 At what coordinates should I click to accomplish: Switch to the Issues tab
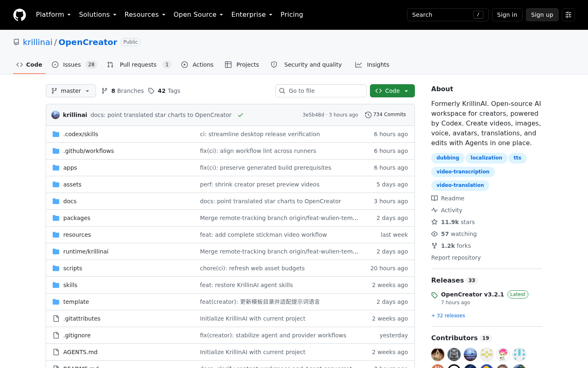click(74, 65)
